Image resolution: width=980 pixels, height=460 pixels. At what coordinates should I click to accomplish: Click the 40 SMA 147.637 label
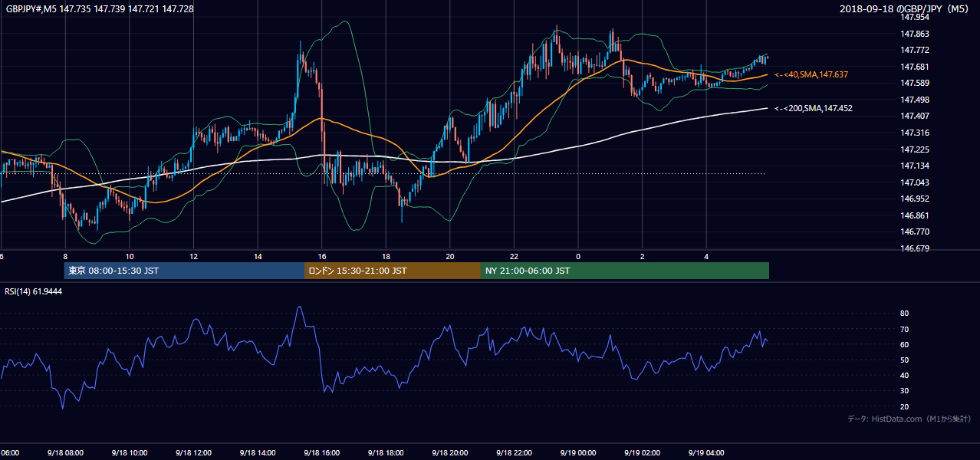pyautogui.click(x=811, y=74)
